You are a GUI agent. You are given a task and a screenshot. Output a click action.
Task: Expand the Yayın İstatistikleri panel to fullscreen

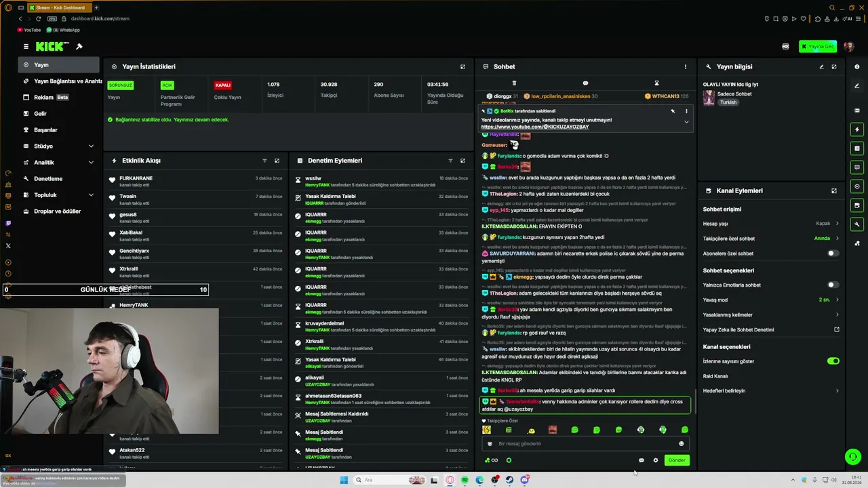coord(463,66)
